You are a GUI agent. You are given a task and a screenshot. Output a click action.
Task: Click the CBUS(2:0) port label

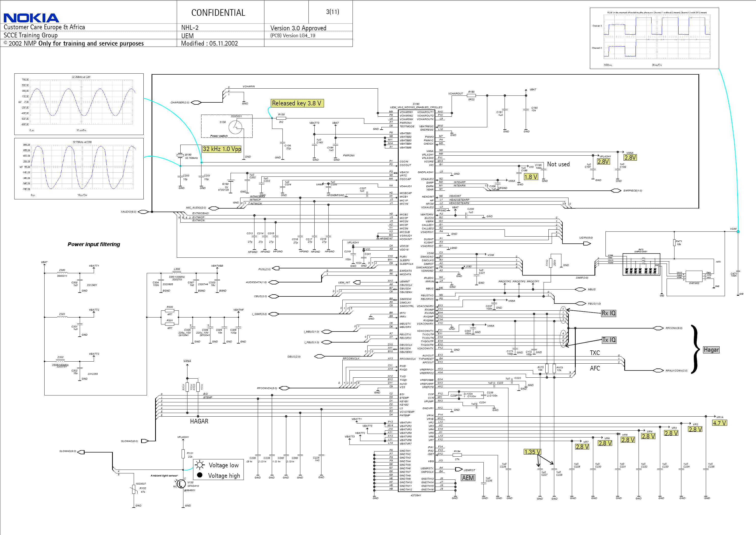pyautogui.click(x=260, y=296)
